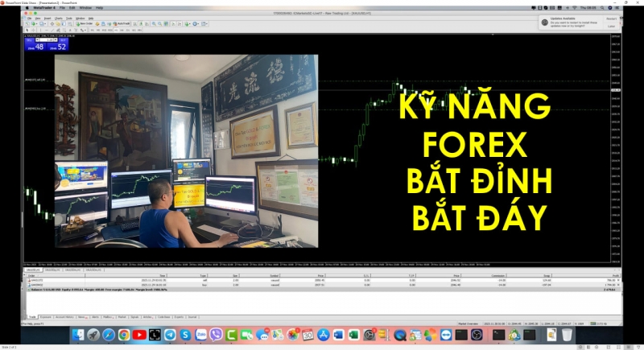This screenshot has width=644, height=350.
Task: Select the sell order row in Trade list
Action: (323, 280)
